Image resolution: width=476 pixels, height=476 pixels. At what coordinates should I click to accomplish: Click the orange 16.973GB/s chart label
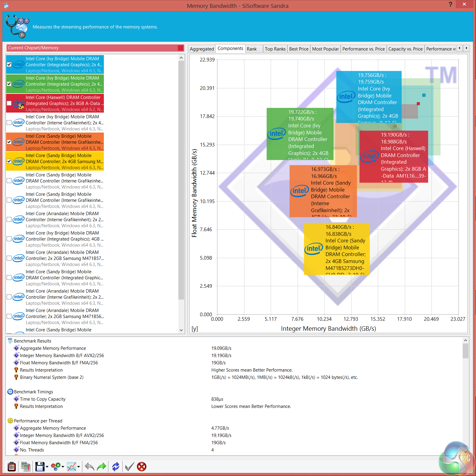[x=323, y=191]
